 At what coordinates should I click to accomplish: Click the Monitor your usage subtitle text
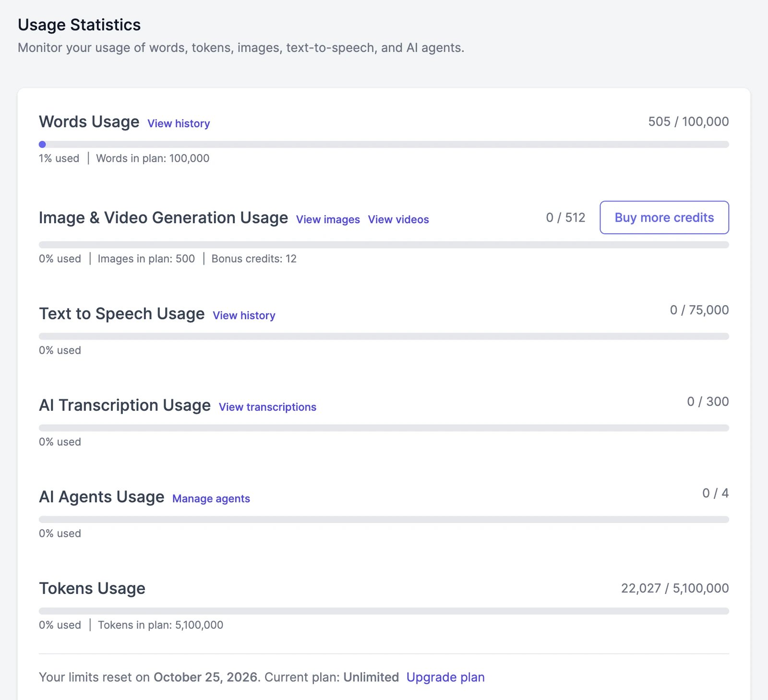[241, 48]
